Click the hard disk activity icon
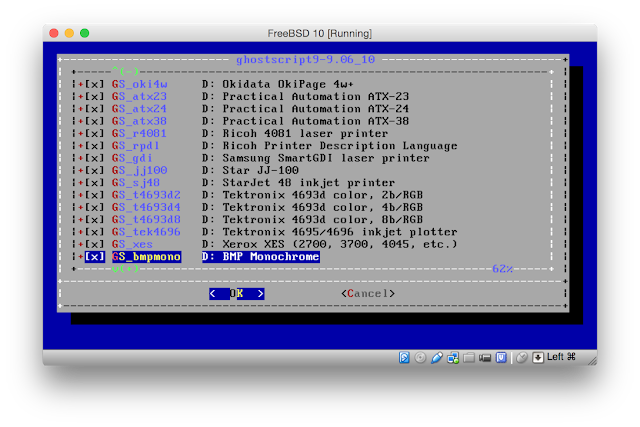Screen dimensions: 640x427 click(404, 358)
